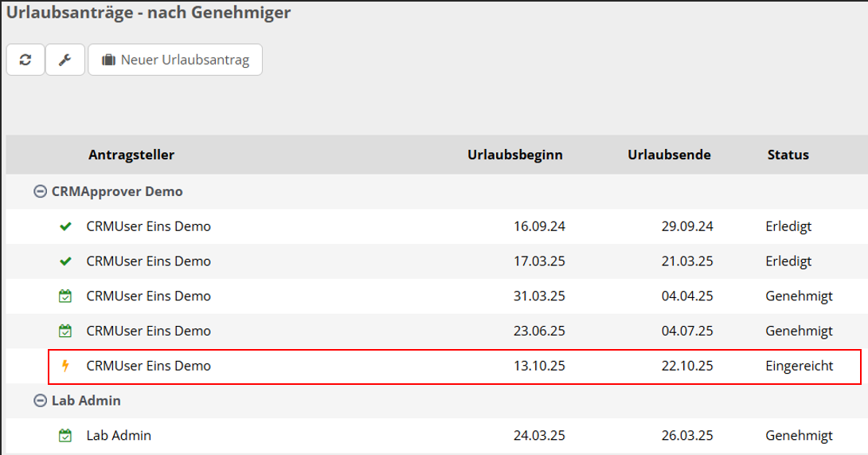Sort by the Antragsteller column header

pos(131,155)
